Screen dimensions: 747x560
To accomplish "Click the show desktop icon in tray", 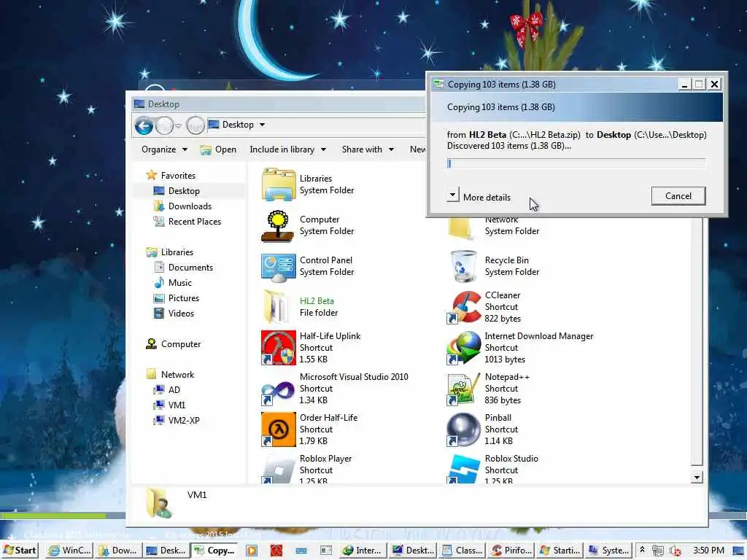I will click(x=738, y=551).
